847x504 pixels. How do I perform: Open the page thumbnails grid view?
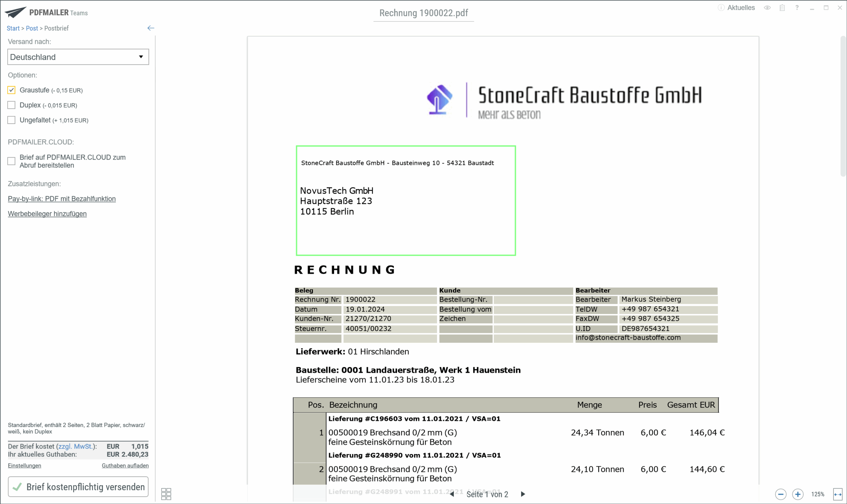coord(166,493)
